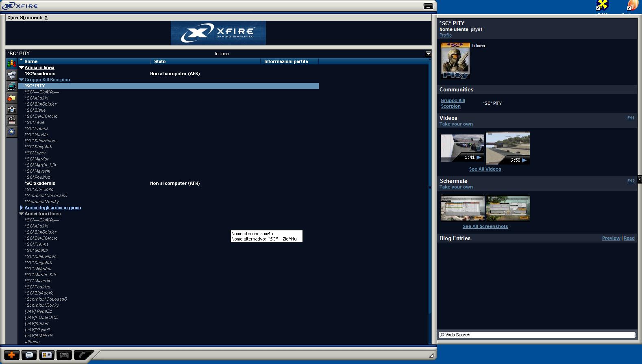Click the Informazioni partita column header
Image resolution: width=642 pixels, height=364 pixels.
[x=289, y=61]
